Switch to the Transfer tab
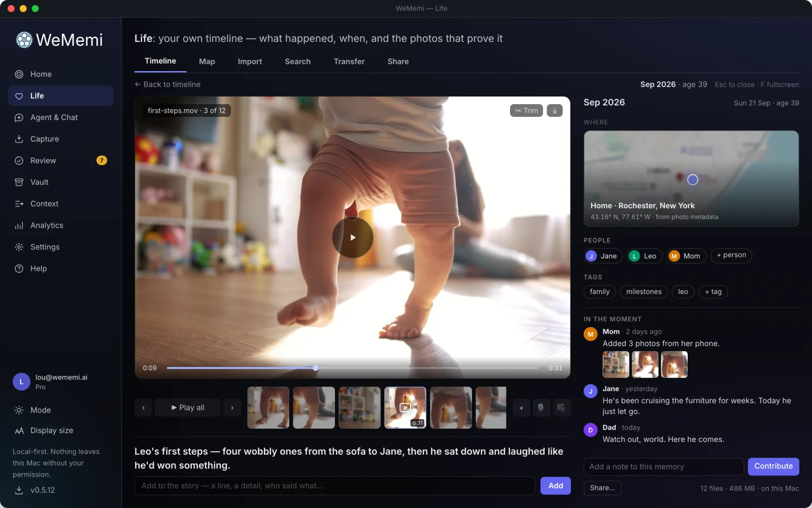Image resolution: width=812 pixels, height=508 pixels. pos(349,61)
